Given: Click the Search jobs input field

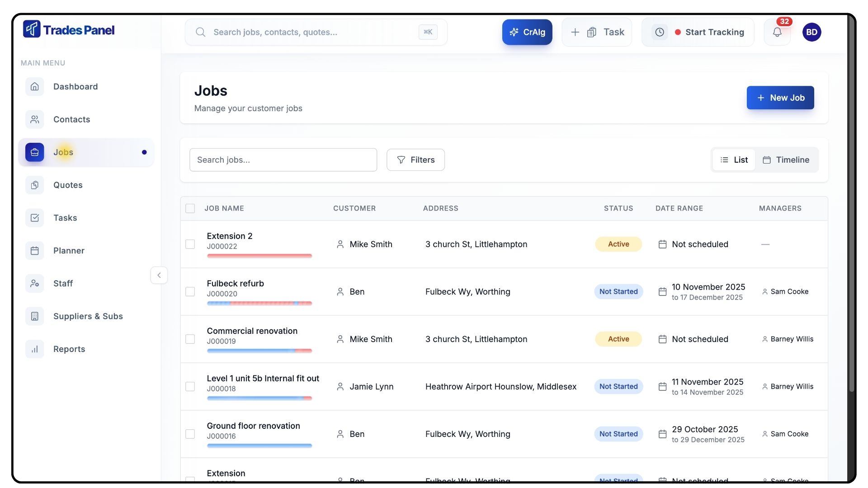Looking at the screenshot, I should pos(283,160).
